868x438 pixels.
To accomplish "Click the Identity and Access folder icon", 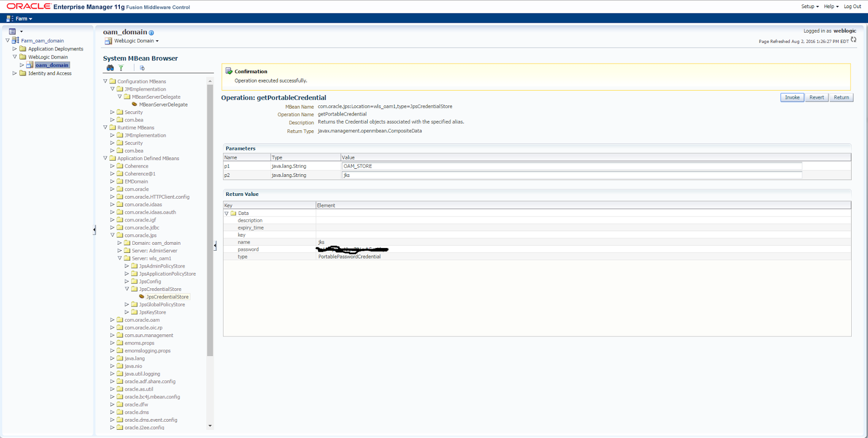I will tap(23, 73).
